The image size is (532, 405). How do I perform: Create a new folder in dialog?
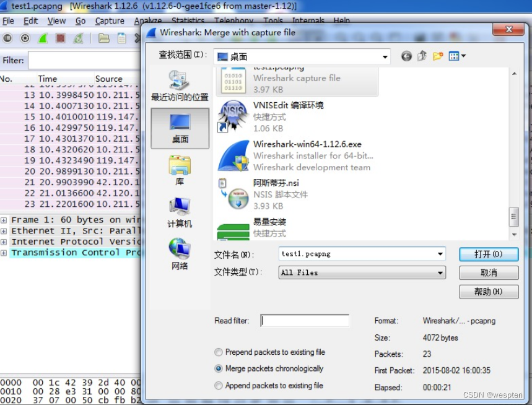click(x=438, y=56)
